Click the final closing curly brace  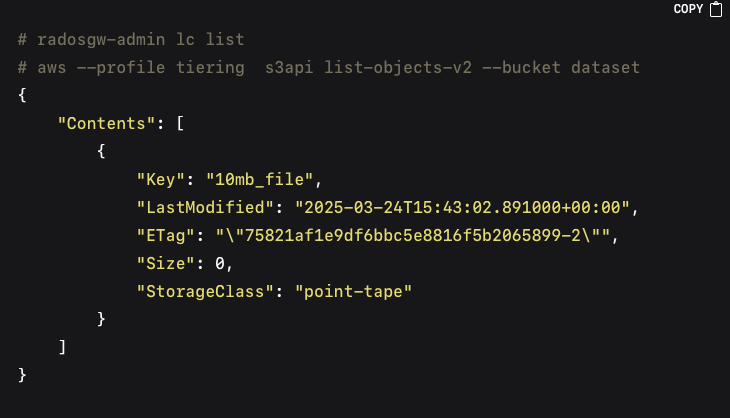[22, 375]
